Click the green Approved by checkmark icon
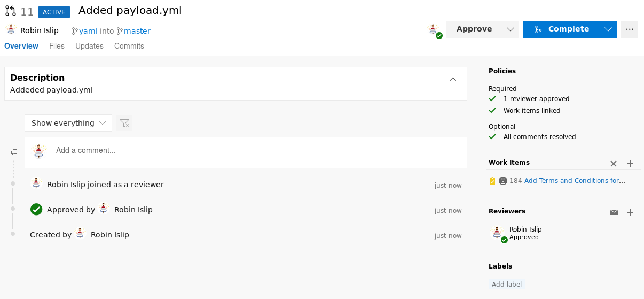Image resolution: width=644 pixels, height=299 pixels. pyautogui.click(x=36, y=210)
